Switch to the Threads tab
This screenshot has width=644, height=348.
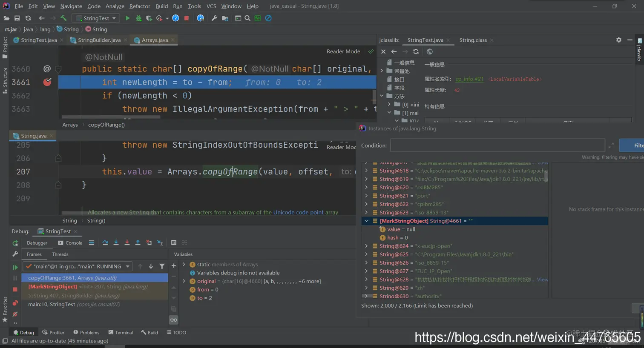tap(60, 254)
